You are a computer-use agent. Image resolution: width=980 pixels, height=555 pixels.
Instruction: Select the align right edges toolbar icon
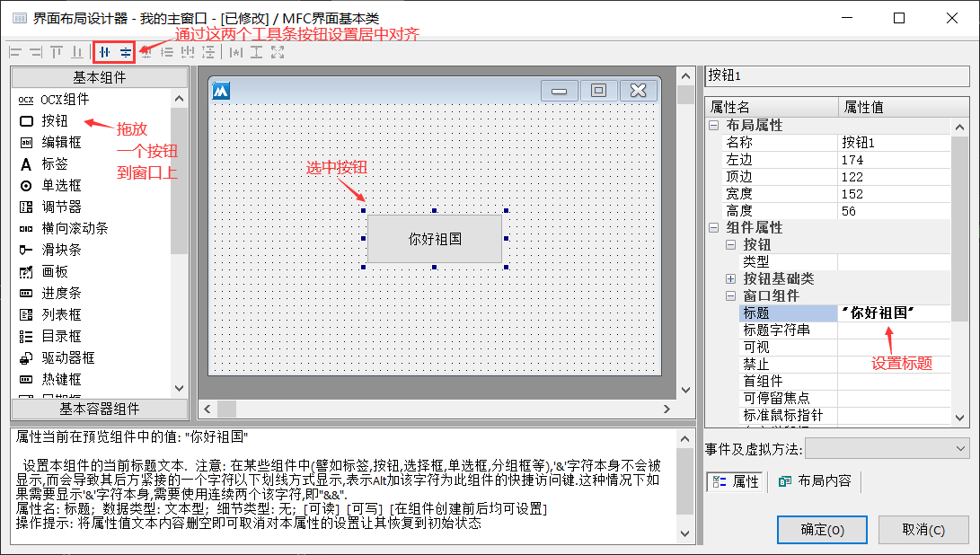click(x=36, y=52)
